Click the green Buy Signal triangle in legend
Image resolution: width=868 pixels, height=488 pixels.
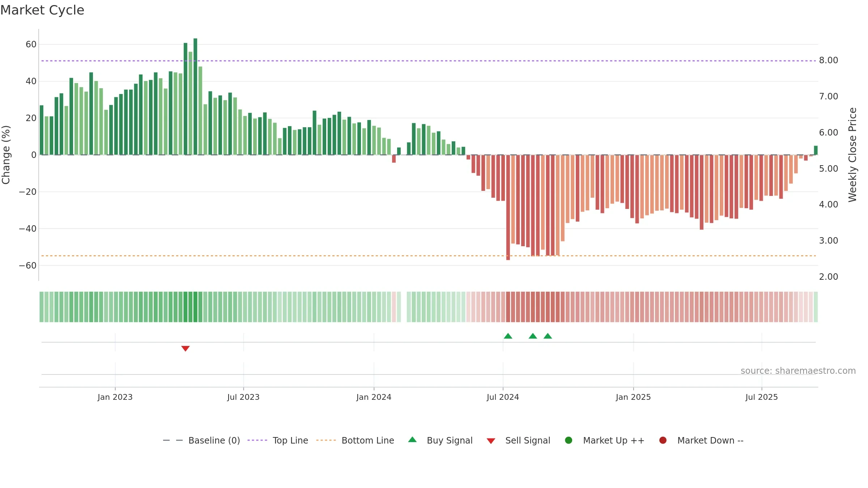point(412,440)
